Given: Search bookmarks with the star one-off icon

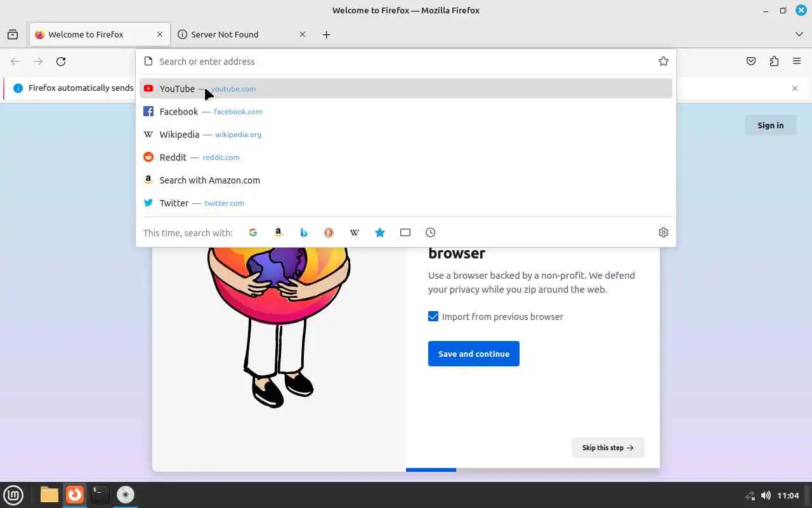Looking at the screenshot, I should click(x=380, y=232).
